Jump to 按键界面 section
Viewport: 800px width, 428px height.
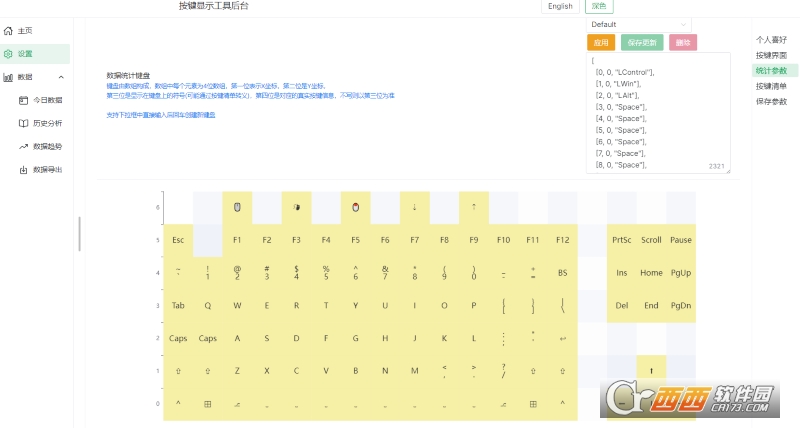click(x=771, y=55)
